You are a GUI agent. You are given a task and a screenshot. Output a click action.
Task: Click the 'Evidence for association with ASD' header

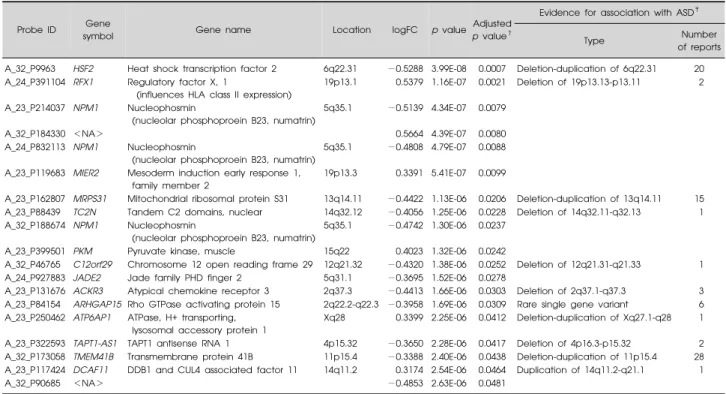619,13
